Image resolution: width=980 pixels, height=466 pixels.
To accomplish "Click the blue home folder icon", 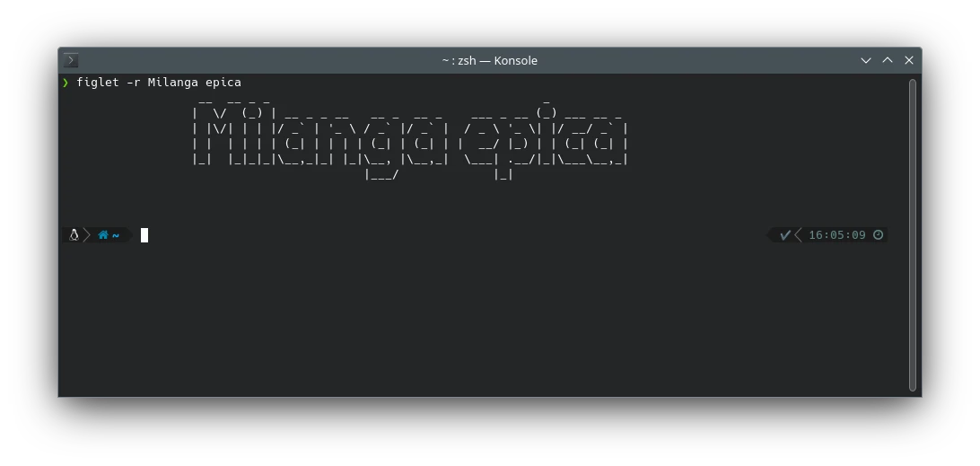I will (x=103, y=235).
